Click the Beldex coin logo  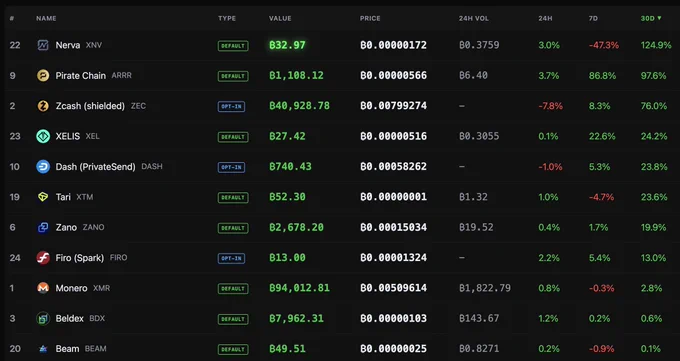point(43,318)
